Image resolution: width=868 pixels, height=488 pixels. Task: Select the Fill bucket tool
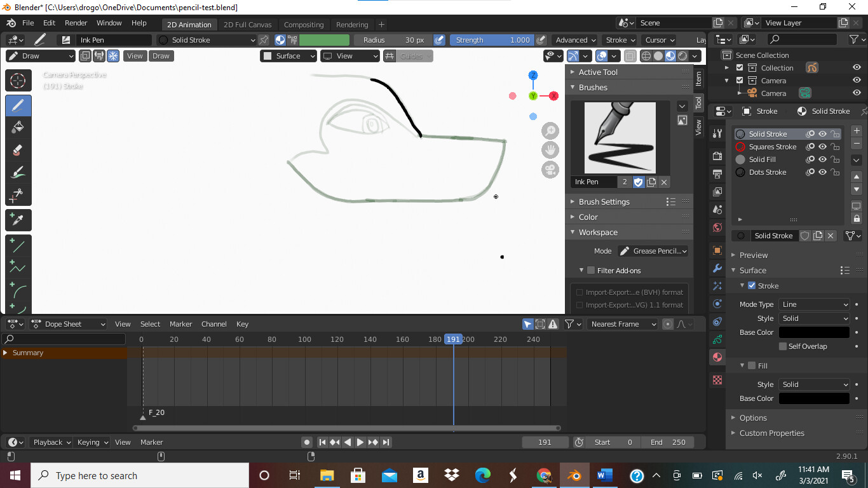tap(18, 128)
